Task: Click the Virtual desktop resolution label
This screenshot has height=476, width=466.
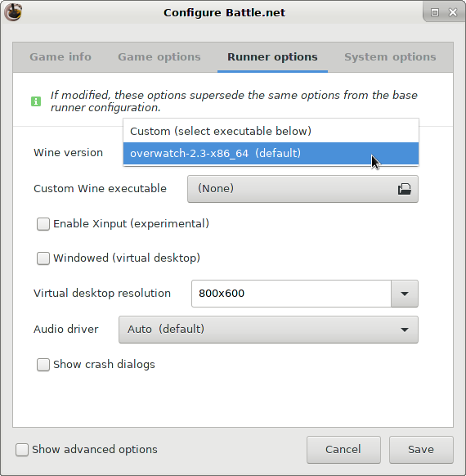Action: pyautogui.click(x=102, y=294)
